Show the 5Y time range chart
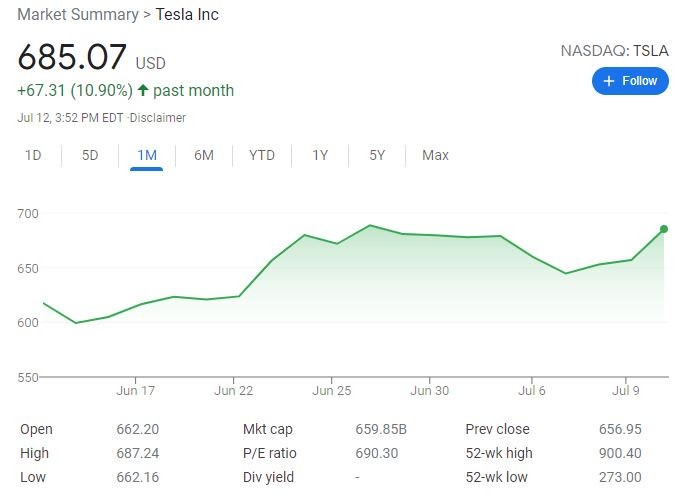697x502 pixels. coord(377,155)
